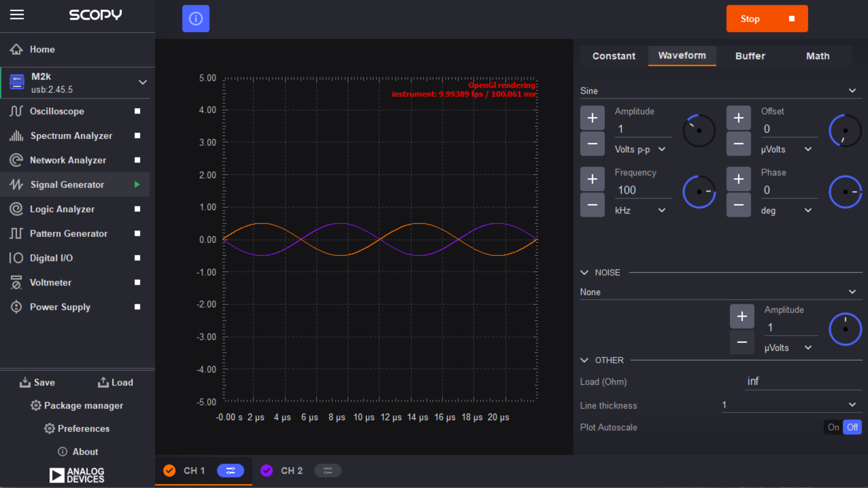Viewport: 868px width, 488px height.
Task: Open the hamburger menu icon
Action: [x=17, y=14]
